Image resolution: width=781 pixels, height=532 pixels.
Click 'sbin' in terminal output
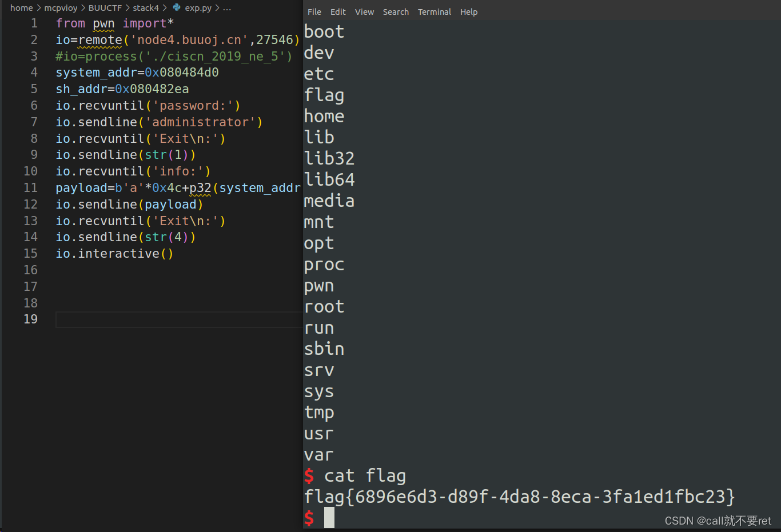click(x=324, y=349)
